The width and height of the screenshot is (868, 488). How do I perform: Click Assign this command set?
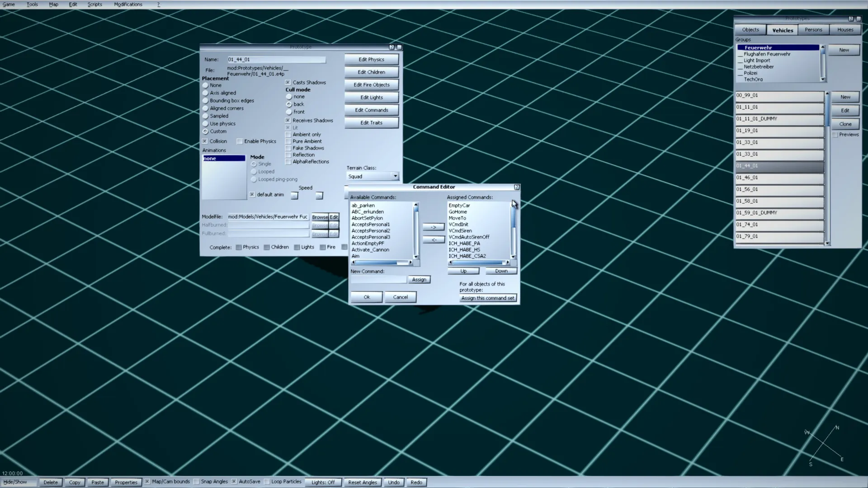[487, 298]
